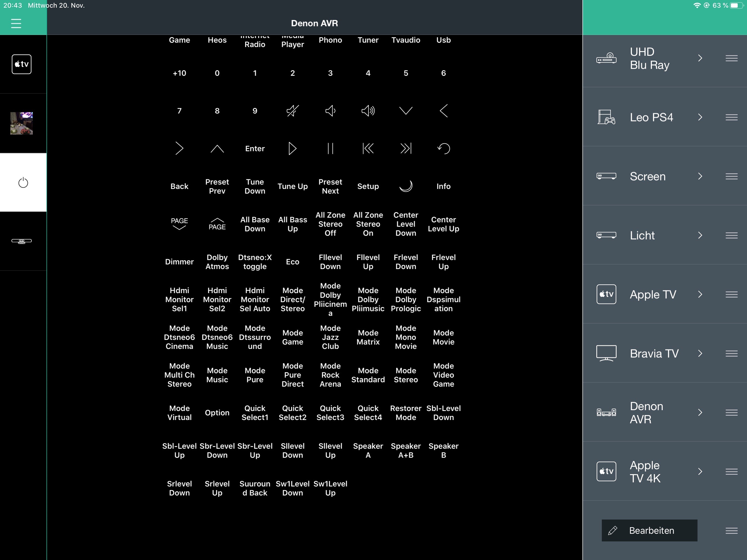Screen dimensions: 747x560
Task: Grab the reorder handle for Screen
Action: tap(731, 176)
